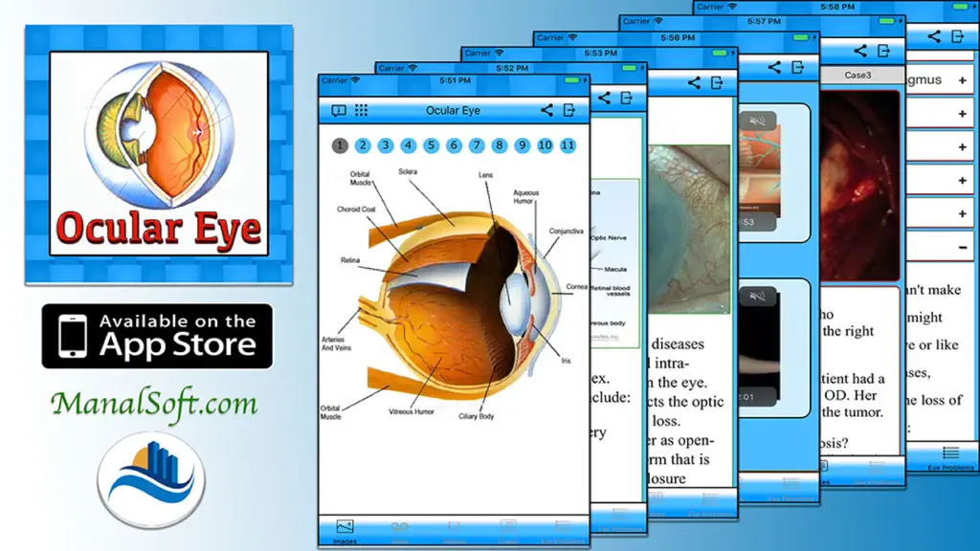Click the Available on the App Store badge
This screenshot has height=551, width=980.
157,336
